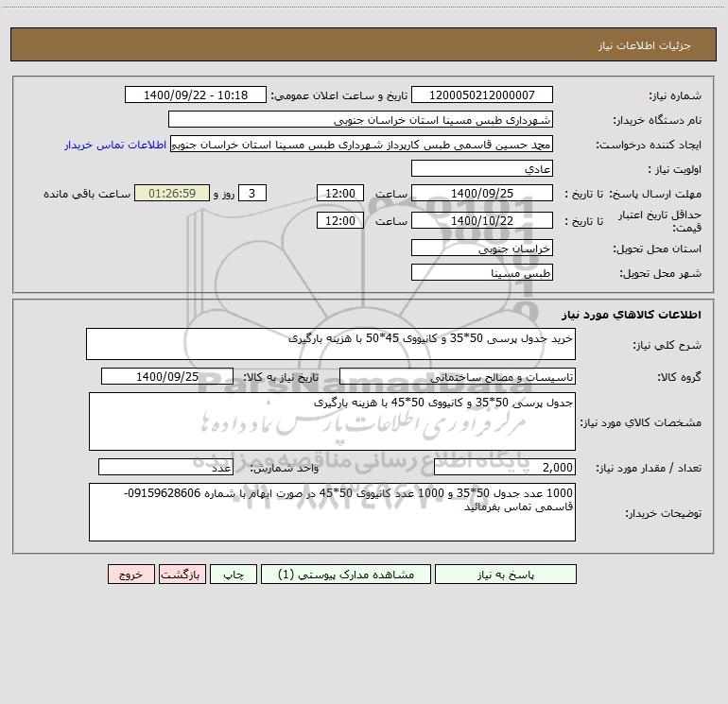
Task: Click the خروج exit button
Action: pos(130,575)
